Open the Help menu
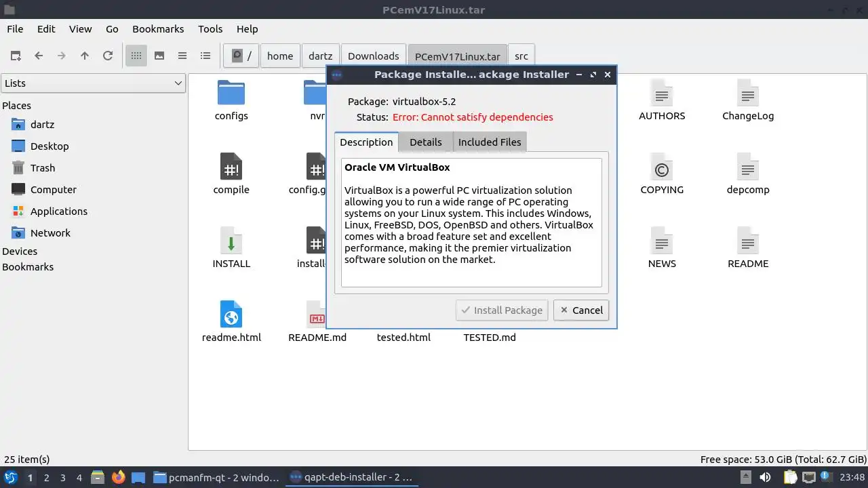 (247, 29)
